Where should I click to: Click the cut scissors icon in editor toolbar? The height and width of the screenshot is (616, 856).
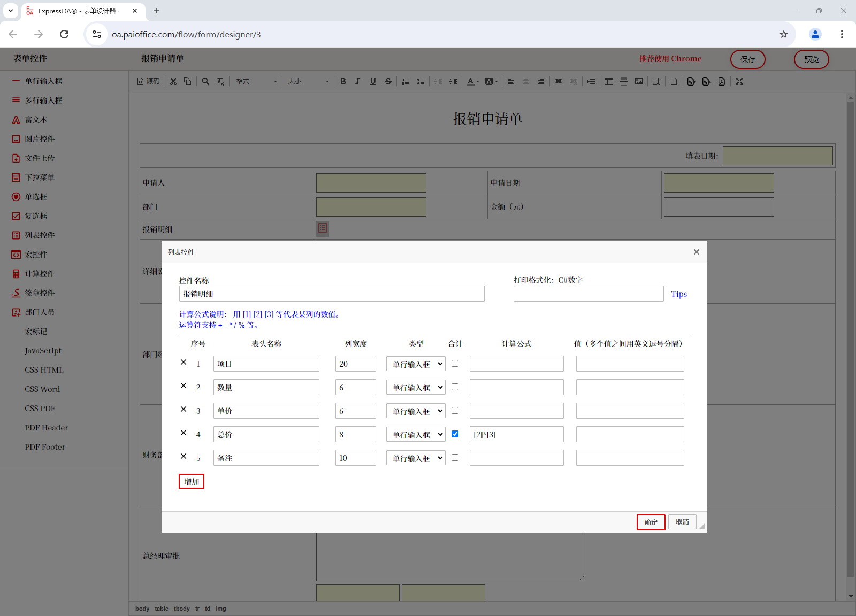(x=173, y=81)
